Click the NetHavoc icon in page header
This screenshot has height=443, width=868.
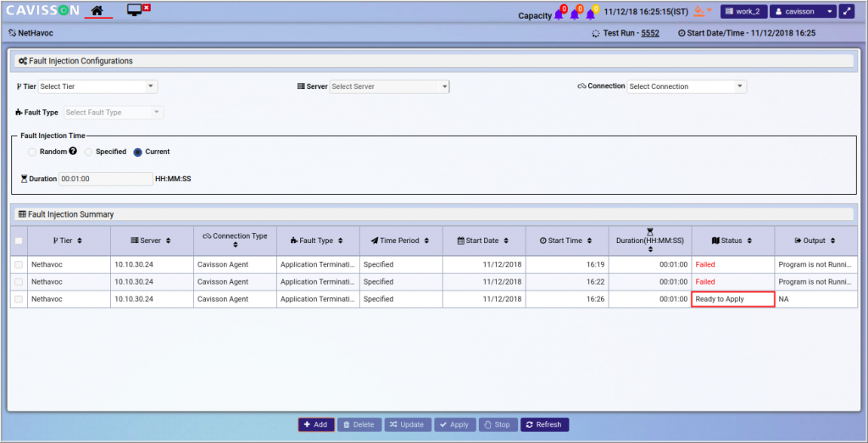tap(12, 33)
